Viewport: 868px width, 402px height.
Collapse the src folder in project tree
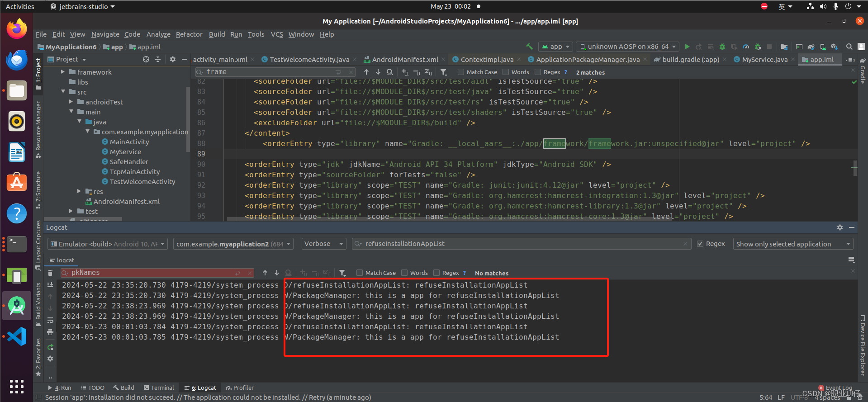pos(63,92)
